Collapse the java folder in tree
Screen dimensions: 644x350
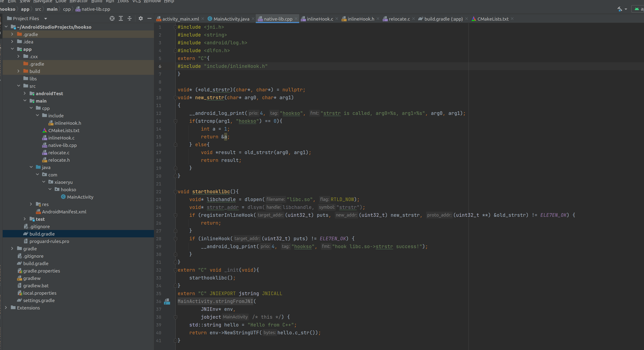tap(31, 167)
